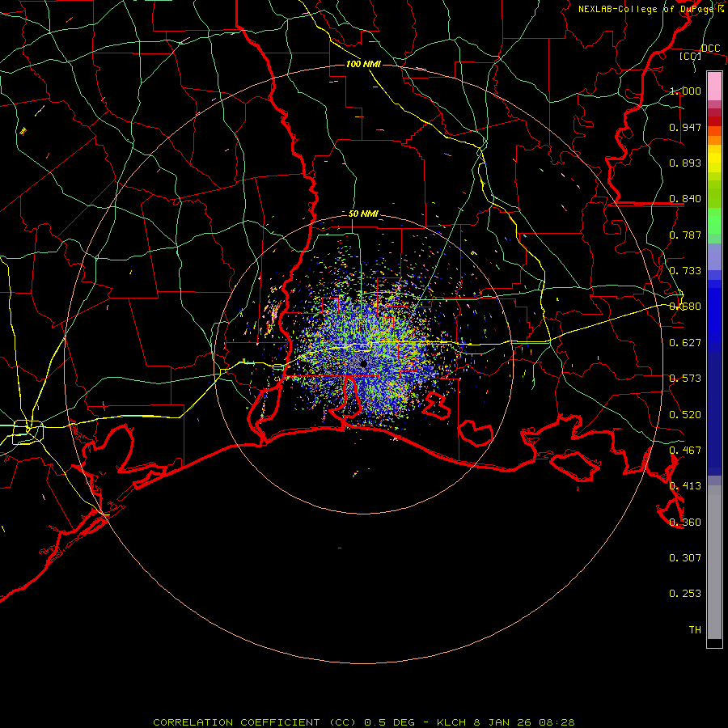The width and height of the screenshot is (728, 728).
Task: Click the 0.573 color scale value
Action: click(685, 379)
